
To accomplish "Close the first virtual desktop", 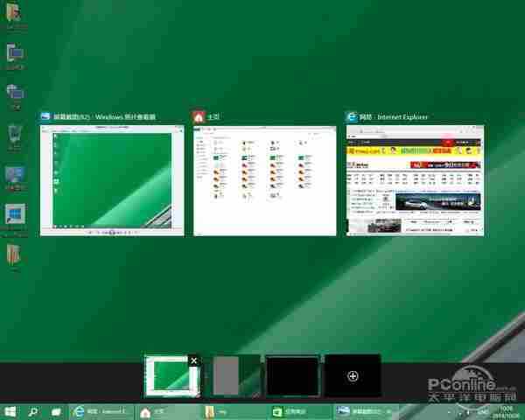I will 194,360.
